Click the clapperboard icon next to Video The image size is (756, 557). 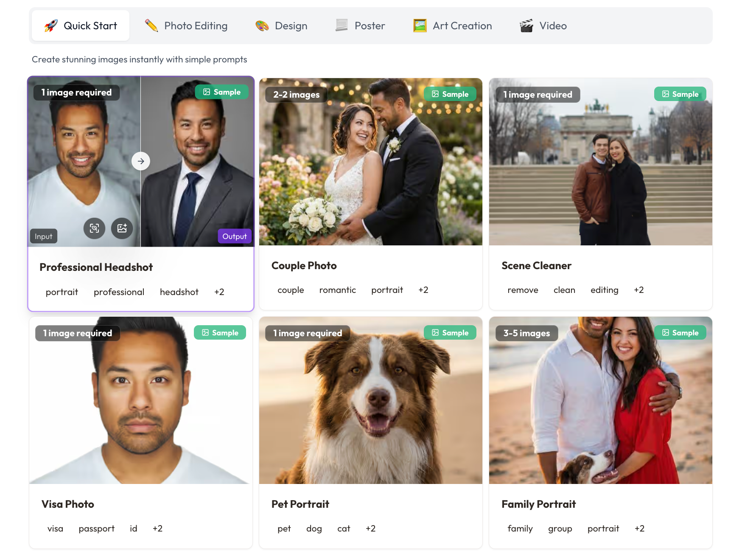(526, 25)
